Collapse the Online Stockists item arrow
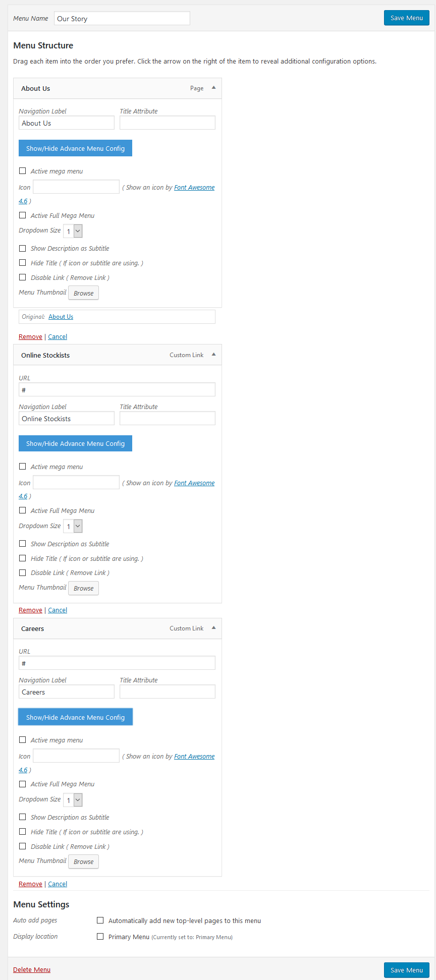Viewport: 436px width, 980px height. click(x=213, y=355)
